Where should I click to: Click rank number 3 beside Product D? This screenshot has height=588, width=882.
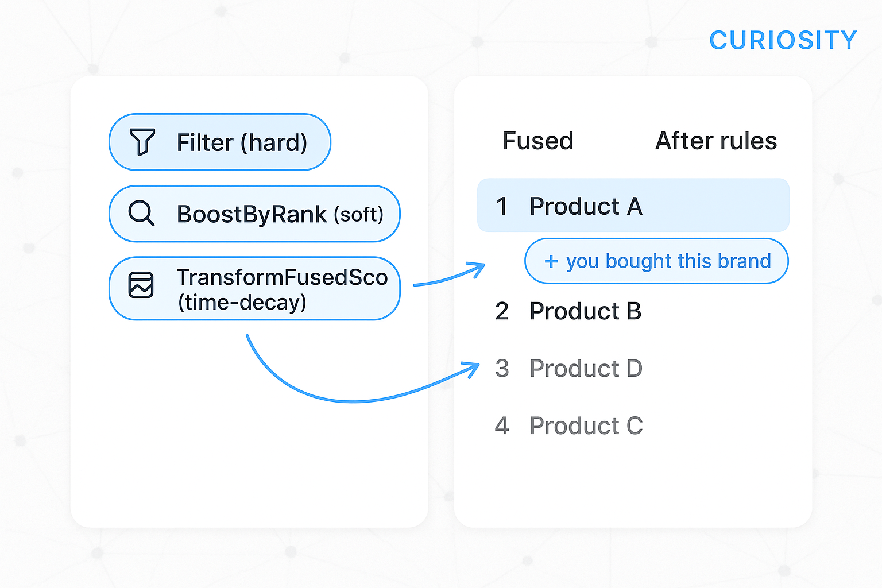[x=502, y=369]
